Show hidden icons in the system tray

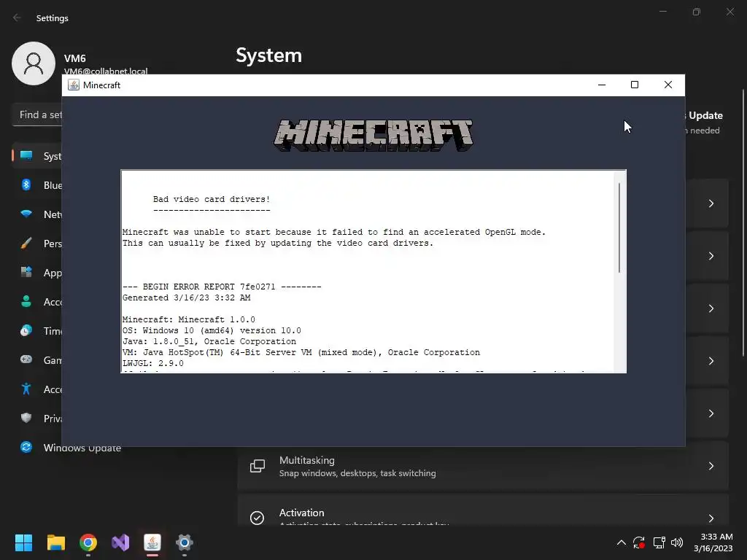[622, 542]
